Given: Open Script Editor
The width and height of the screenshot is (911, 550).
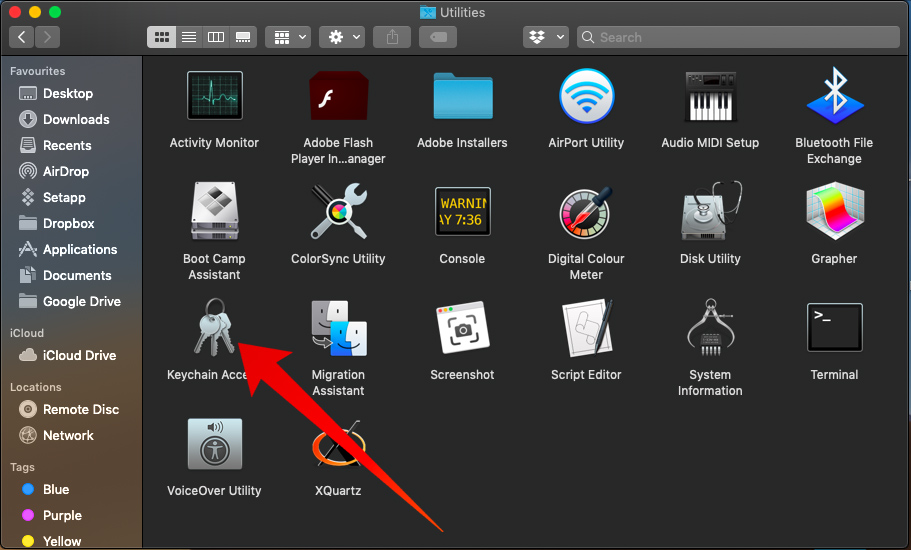Looking at the screenshot, I should 586,328.
